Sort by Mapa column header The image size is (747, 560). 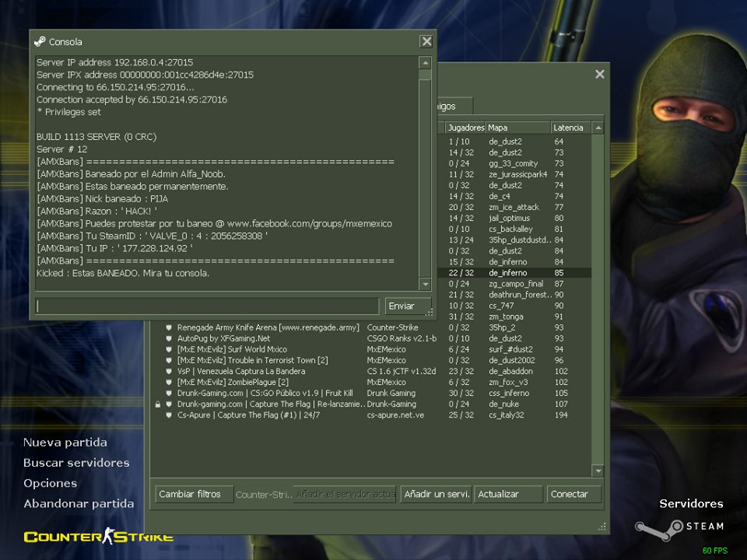click(x=518, y=128)
